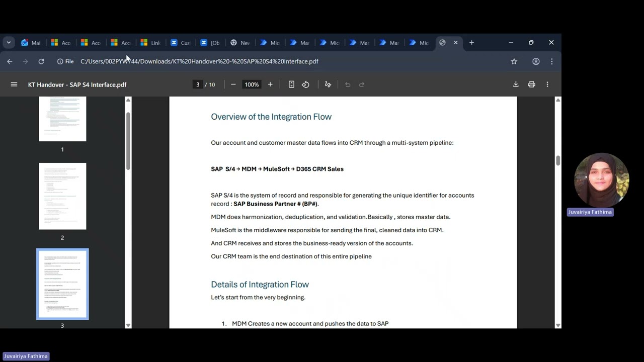
Task: View the File site information icon
Action: tap(65, 61)
